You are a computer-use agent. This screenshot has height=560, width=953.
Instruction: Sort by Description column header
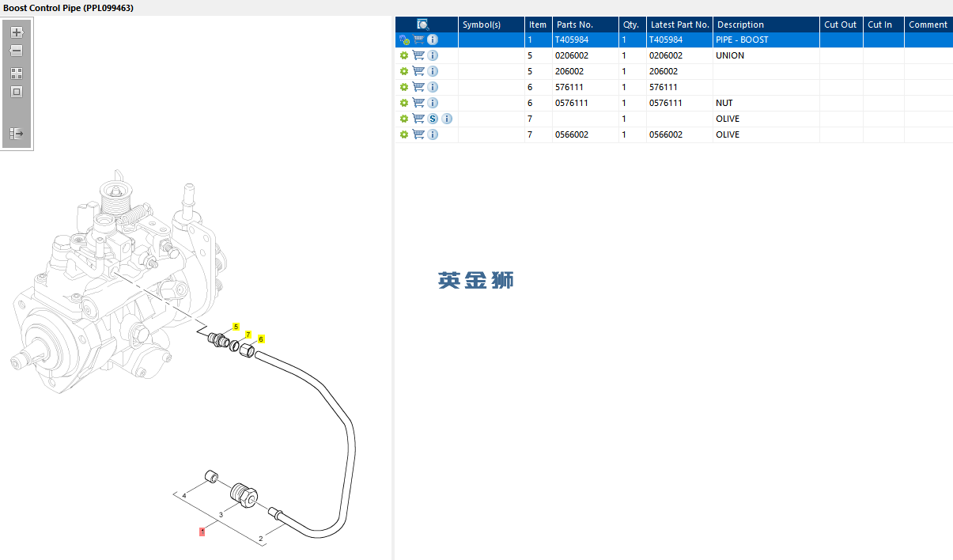click(766, 25)
